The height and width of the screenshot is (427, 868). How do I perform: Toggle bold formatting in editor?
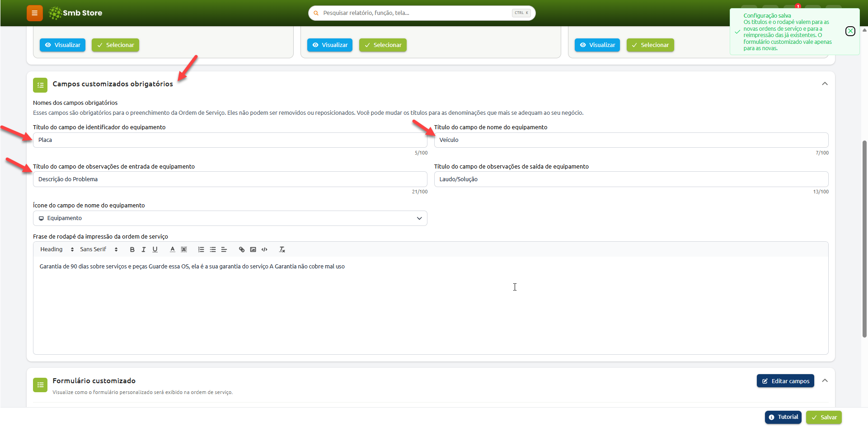click(132, 249)
